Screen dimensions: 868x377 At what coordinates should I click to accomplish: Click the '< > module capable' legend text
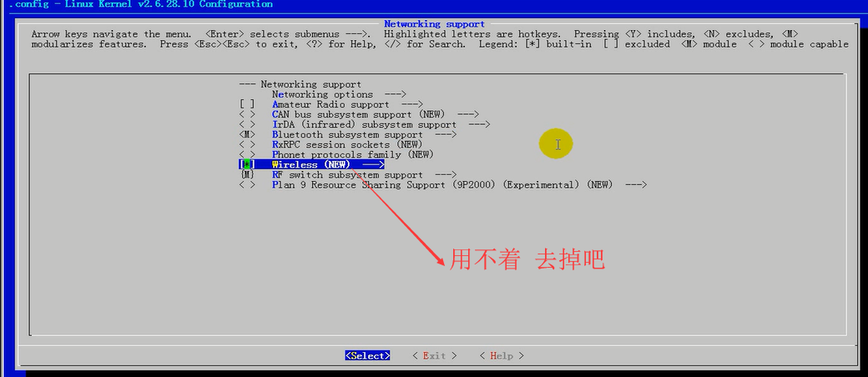[x=798, y=43]
